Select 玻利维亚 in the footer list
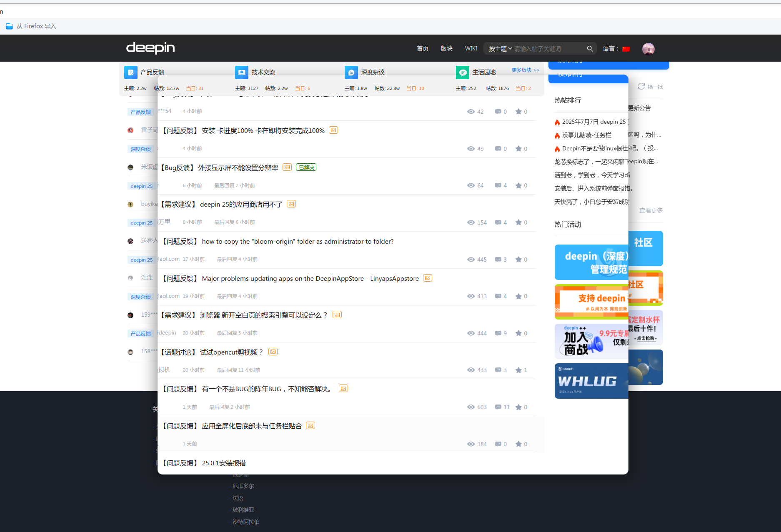This screenshot has width=781, height=532. pos(243,510)
